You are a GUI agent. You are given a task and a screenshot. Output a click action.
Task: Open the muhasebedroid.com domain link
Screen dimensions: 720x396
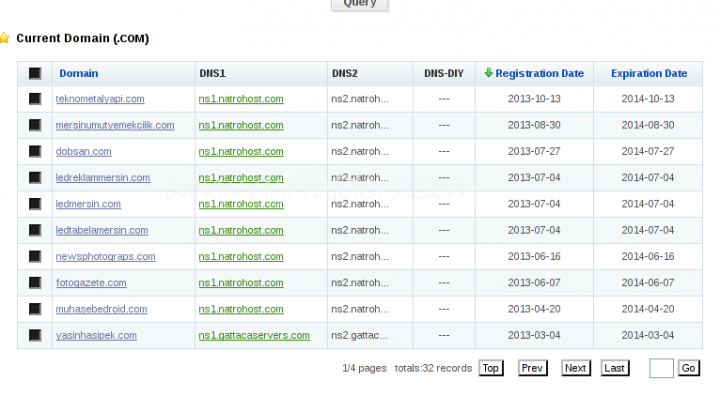(x=101, y=309)
